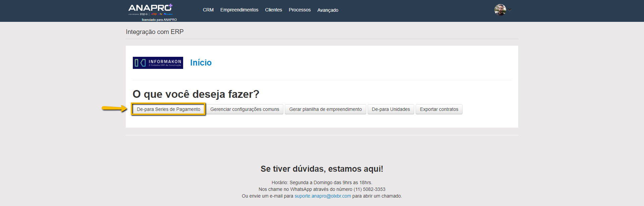This screenshot has height=206, width=644.
Task: Click Exportar contratos
Action: [439, 109]
